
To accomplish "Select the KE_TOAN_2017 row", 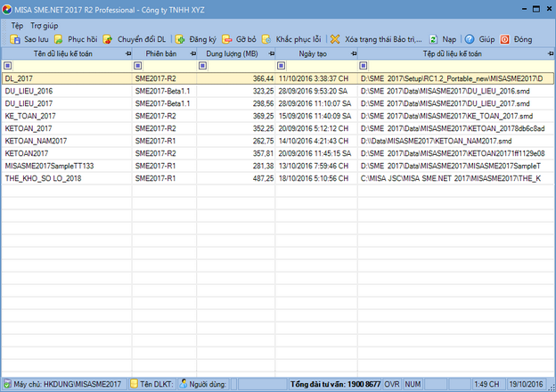I will [x=278, y=116].
